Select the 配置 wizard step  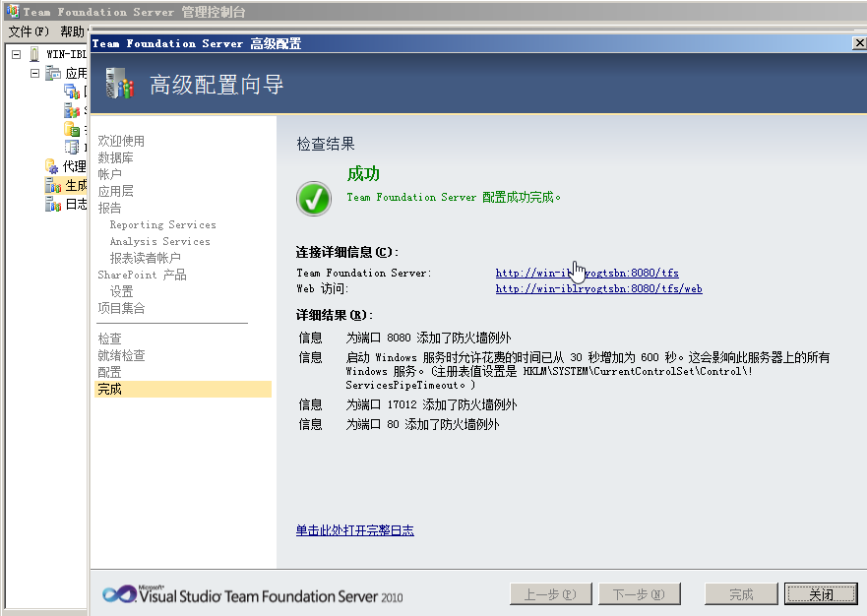tap(109, 372)
